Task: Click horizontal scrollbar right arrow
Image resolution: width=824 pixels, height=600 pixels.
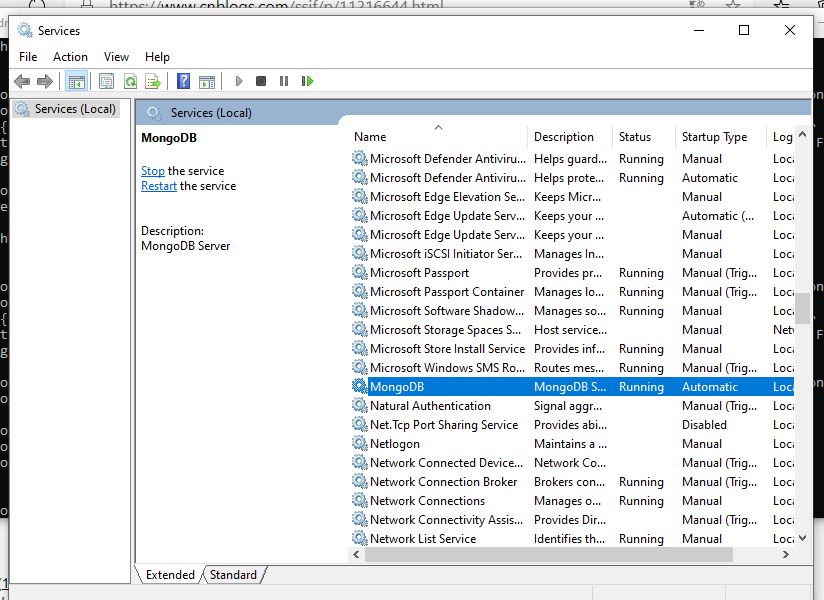Action: click(x=786, y=554)
